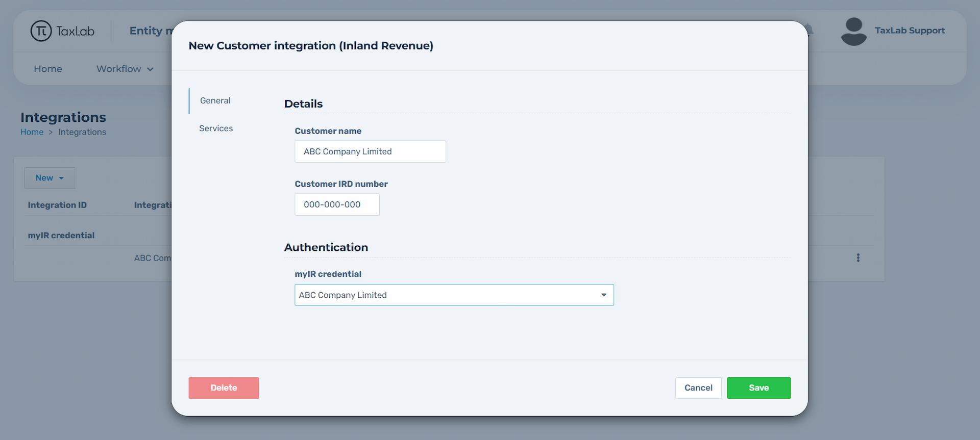Click the Integrations breadcrumb text
Screen dimensions: 980x440
pos(82,132)
